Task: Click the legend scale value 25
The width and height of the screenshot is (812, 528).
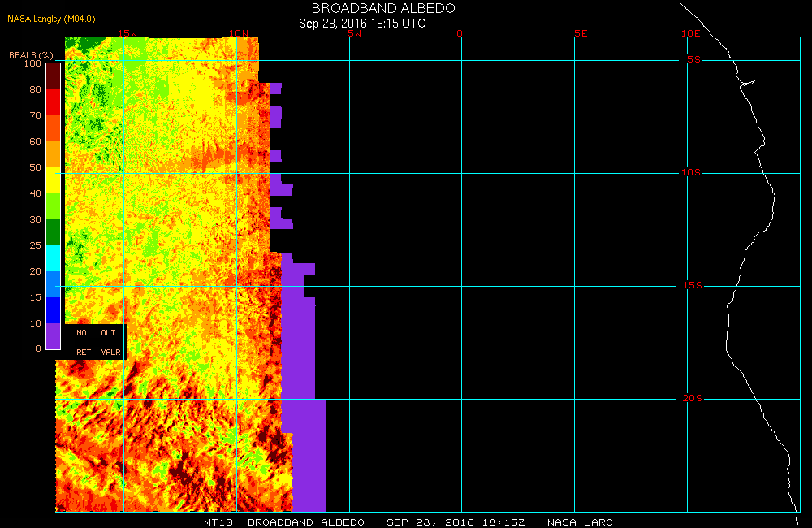Action: tap(35, 245)
